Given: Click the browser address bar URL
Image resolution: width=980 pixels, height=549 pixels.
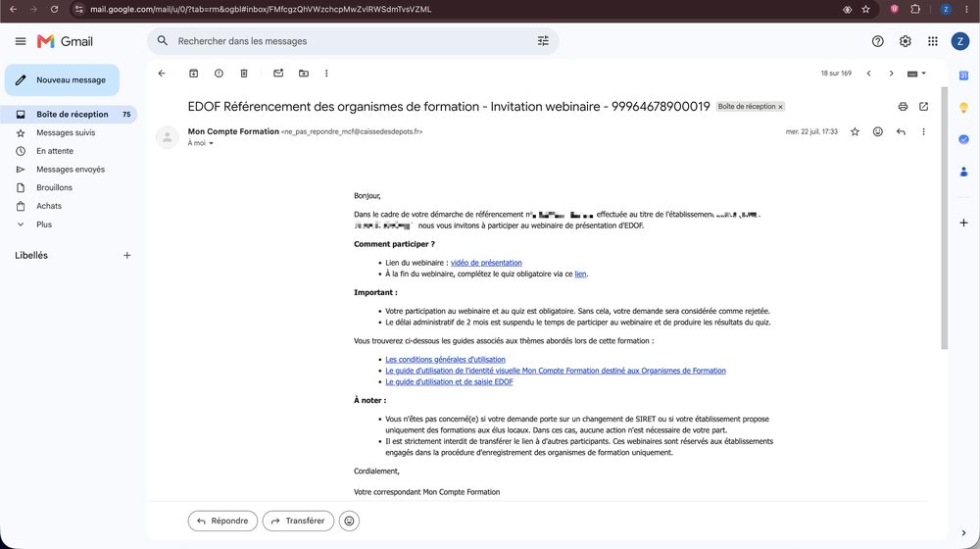Looking at the screenshot, I should [261, 10].
